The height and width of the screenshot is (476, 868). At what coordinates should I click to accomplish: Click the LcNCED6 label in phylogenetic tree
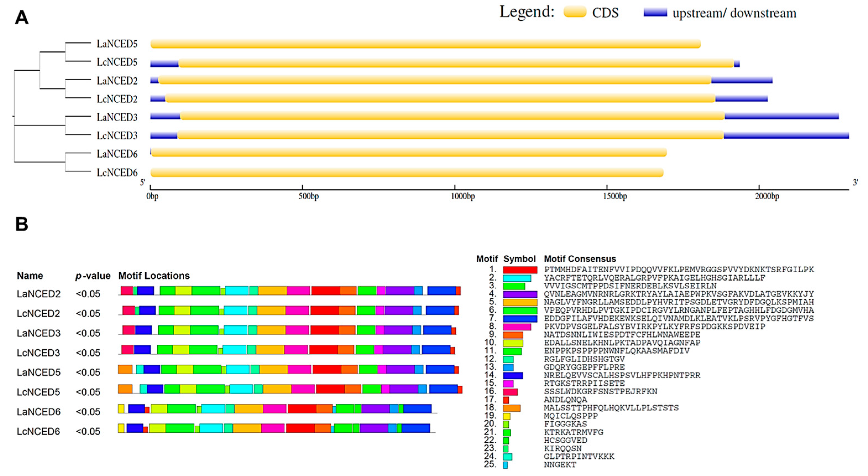tap(117, 172)
